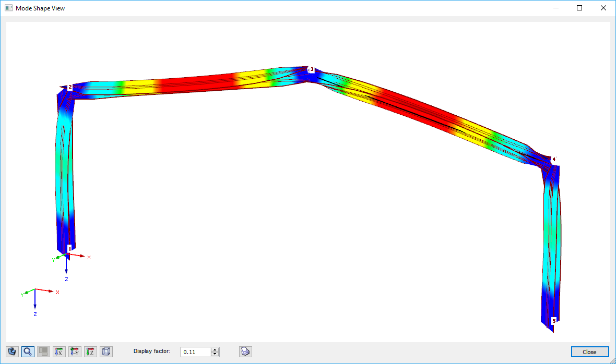
Task: Set view in -Y direction
Action: 75,351
